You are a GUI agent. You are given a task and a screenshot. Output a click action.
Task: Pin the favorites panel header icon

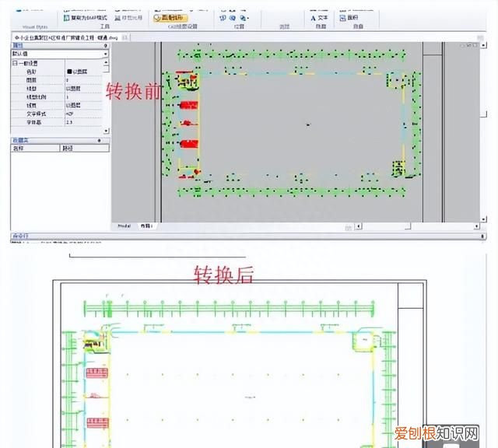pos(100,140)
